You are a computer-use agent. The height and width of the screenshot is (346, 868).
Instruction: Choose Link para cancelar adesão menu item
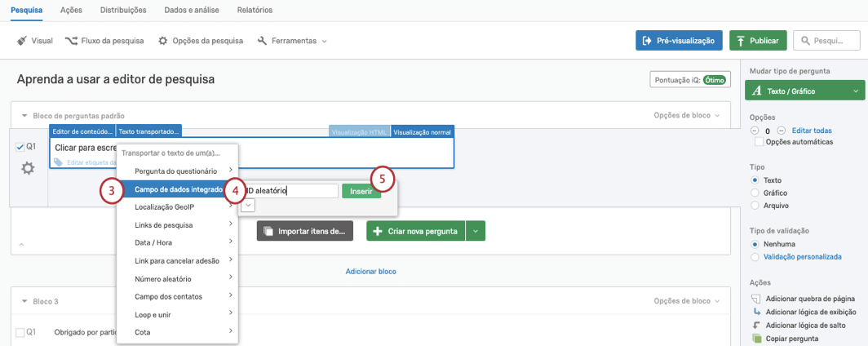pos(178,261)
